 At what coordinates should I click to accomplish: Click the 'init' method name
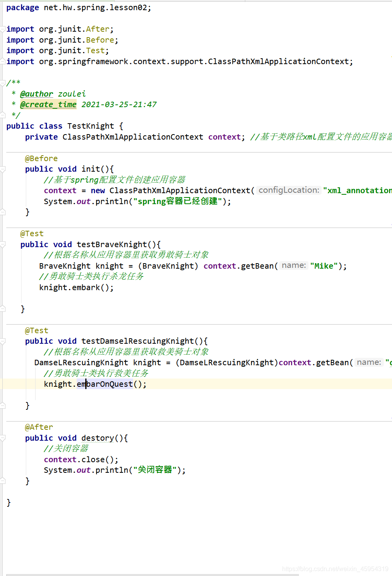91,169
